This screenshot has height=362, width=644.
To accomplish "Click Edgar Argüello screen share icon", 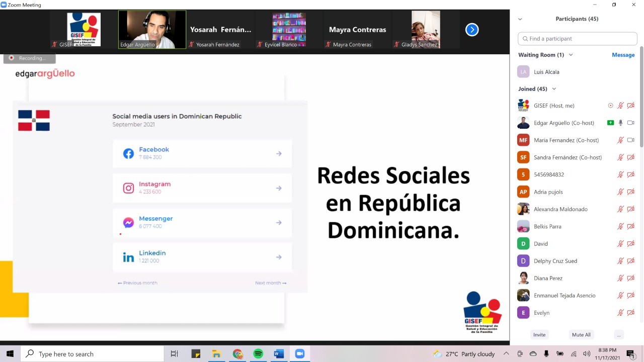I will tap(611, 123).
